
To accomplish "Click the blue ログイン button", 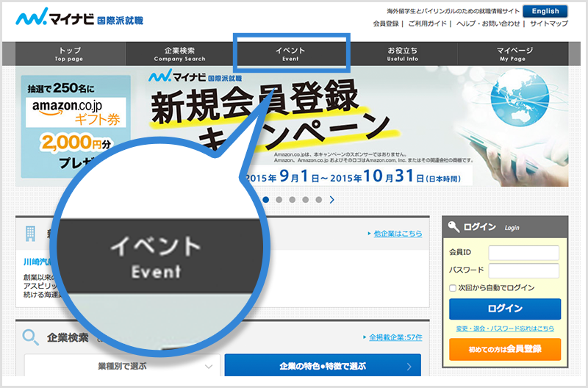I will click(505, 309).
